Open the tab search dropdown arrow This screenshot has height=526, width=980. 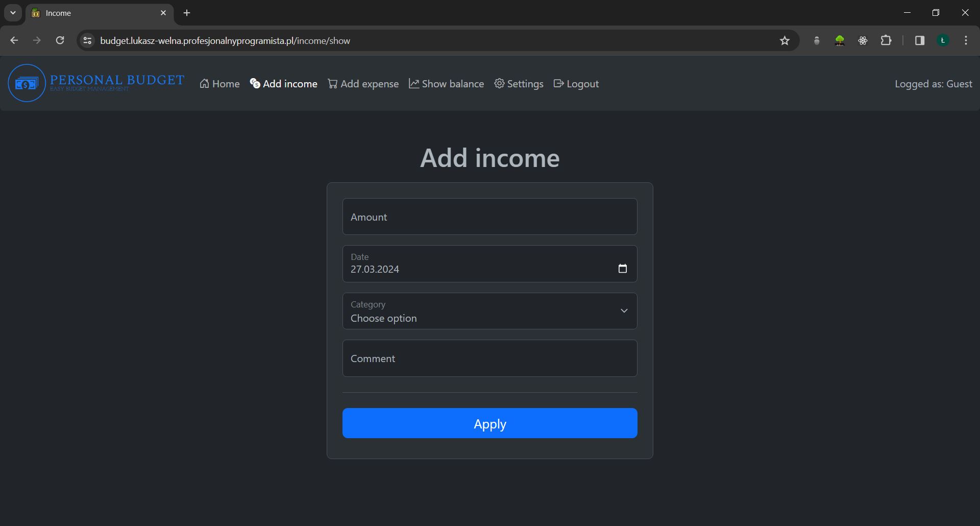[13, 13]
